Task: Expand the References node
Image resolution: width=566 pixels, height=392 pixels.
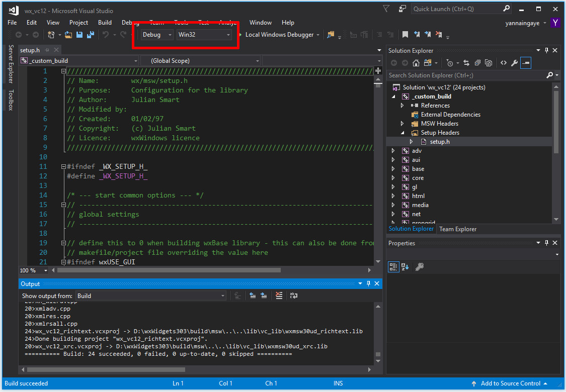Action: pos(402,106)
